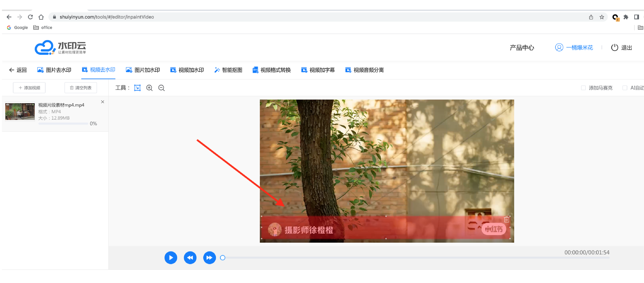Play the video
This screenshot has height=283, width=644.
(171, 258)
